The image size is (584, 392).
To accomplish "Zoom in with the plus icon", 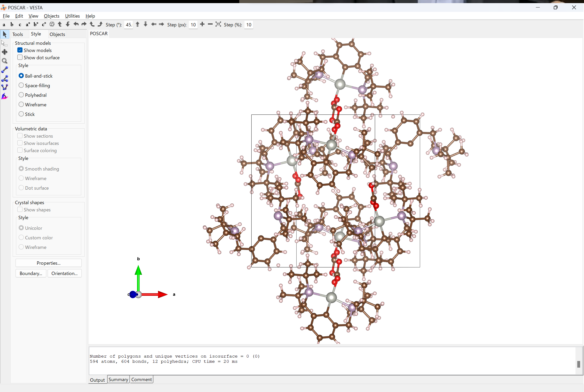I will (x=202, y=24).
